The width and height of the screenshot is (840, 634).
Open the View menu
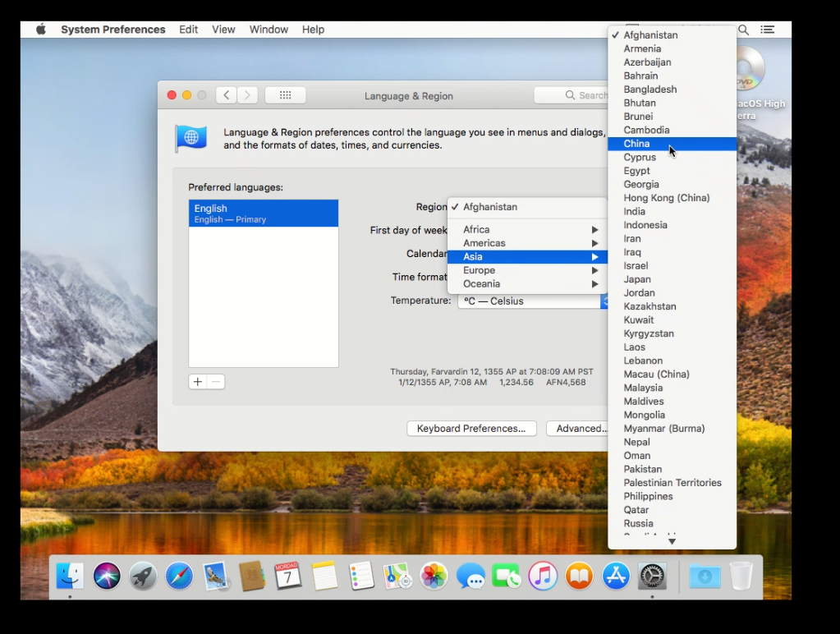[x=223, y=30]
